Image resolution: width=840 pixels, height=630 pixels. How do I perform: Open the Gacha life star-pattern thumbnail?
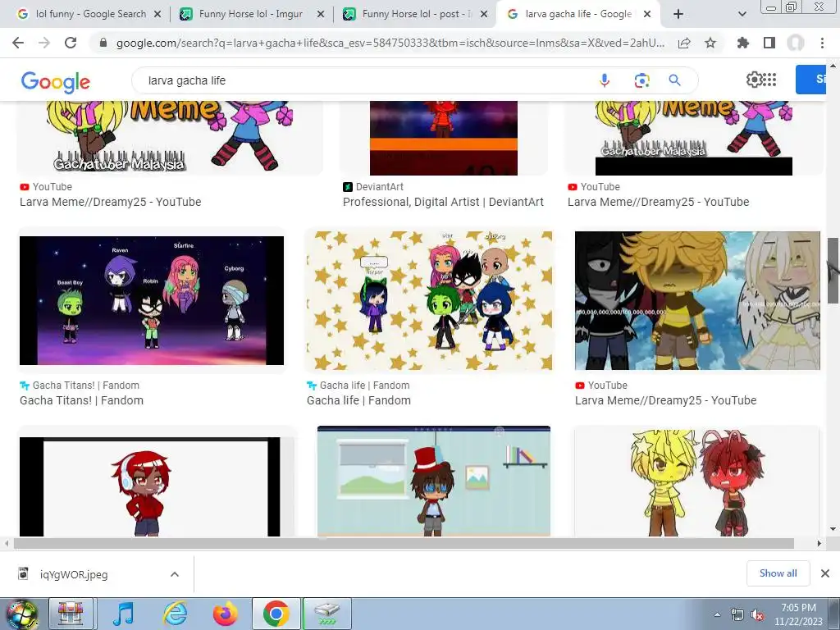(429, 300)
